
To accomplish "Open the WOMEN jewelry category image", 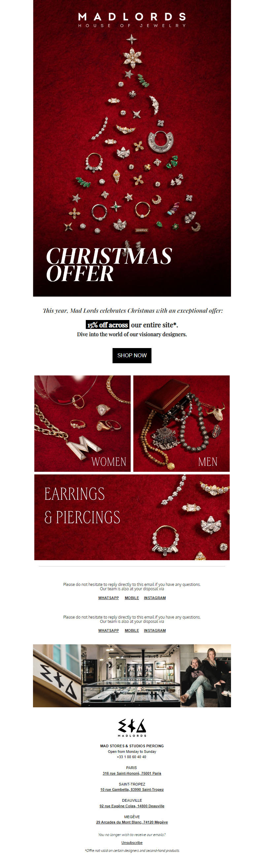I will coord(82,424).
